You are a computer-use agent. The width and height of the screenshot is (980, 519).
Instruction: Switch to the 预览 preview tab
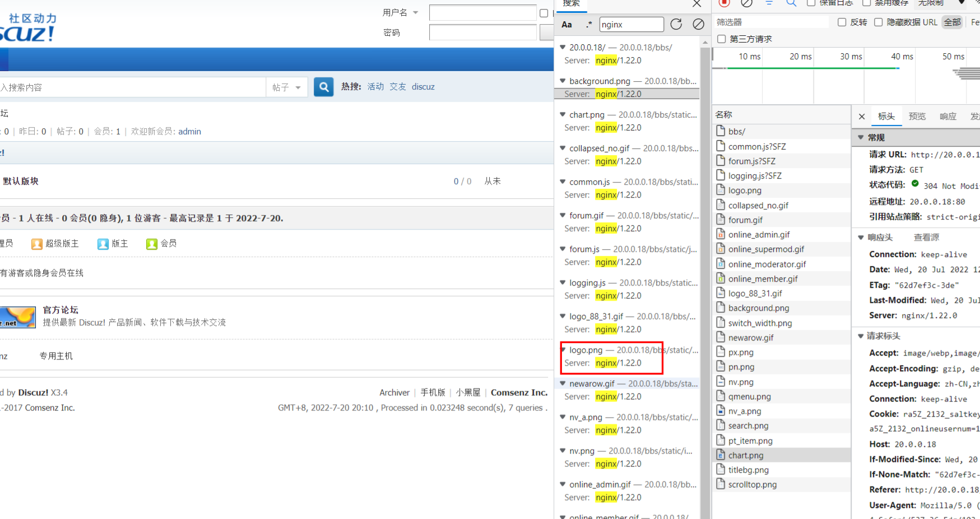tap(917, 116)
